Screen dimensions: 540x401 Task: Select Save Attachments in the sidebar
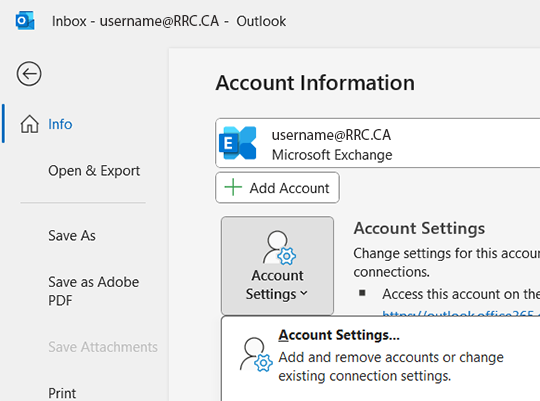(x=103, y=347)
